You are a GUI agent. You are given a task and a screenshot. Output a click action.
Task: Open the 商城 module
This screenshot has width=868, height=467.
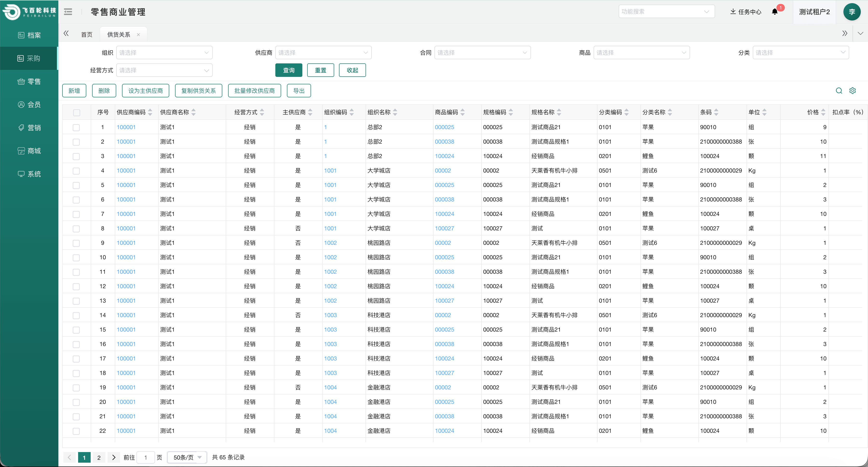tap(29, 151)
